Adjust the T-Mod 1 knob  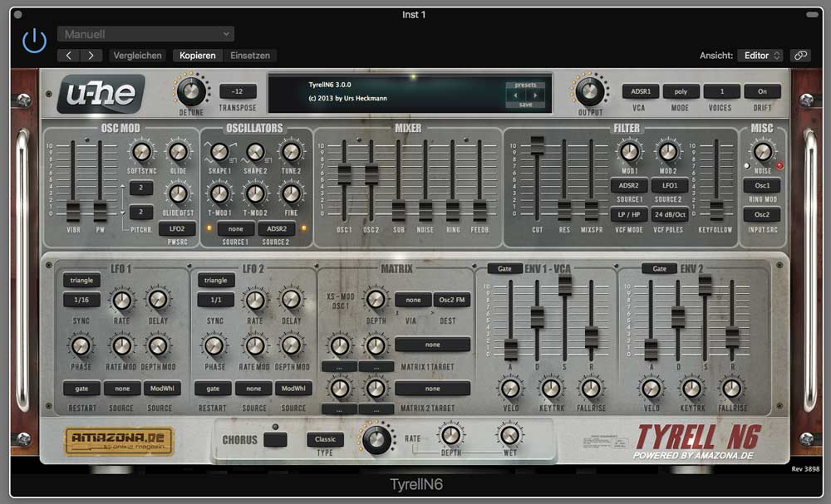pyautogui.click(x=219, y=193)
